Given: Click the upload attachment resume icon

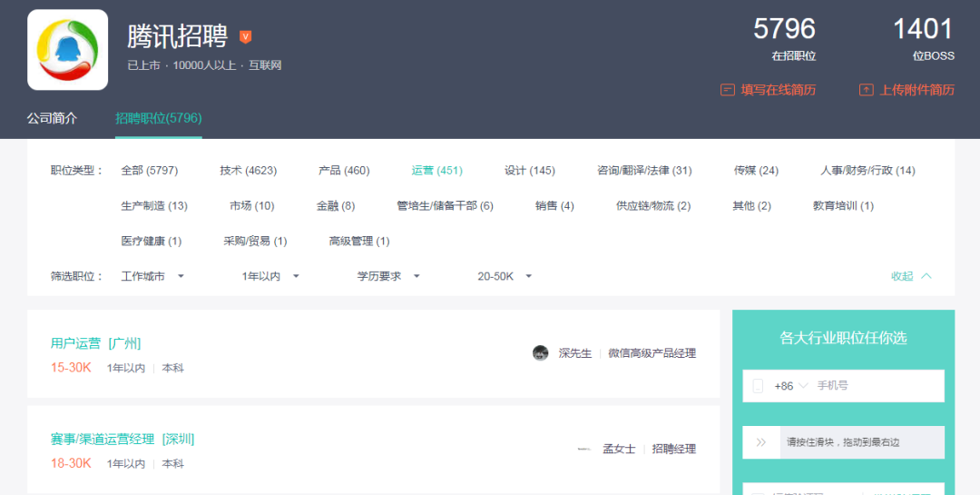Looking at the screenshot, I should point(866,90).
